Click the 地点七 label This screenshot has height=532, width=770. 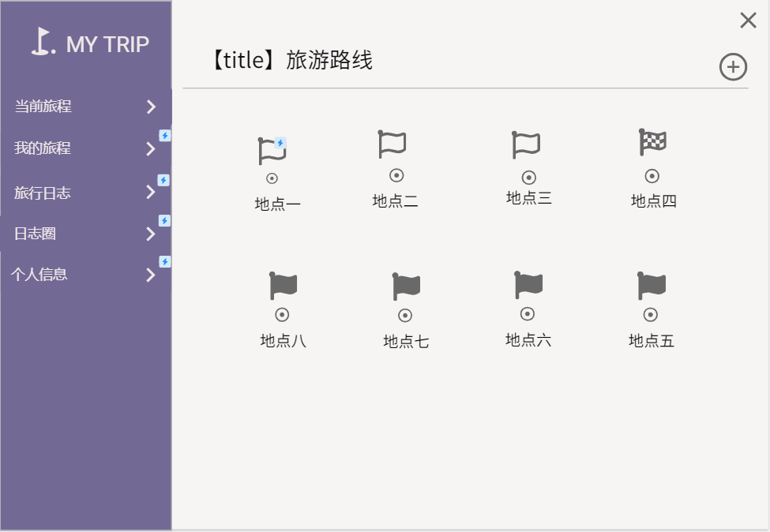point(406,341)
